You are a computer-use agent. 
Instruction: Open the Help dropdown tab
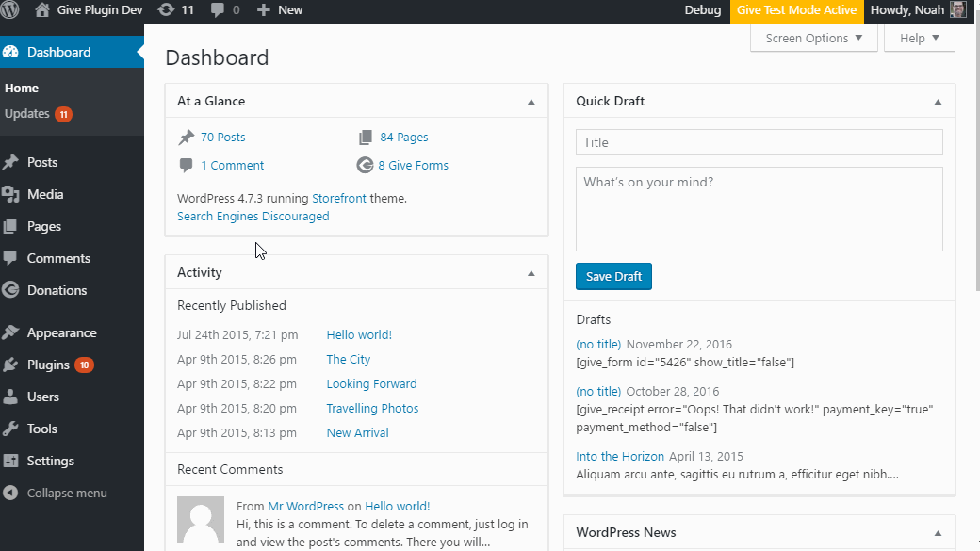pos(920,38)
